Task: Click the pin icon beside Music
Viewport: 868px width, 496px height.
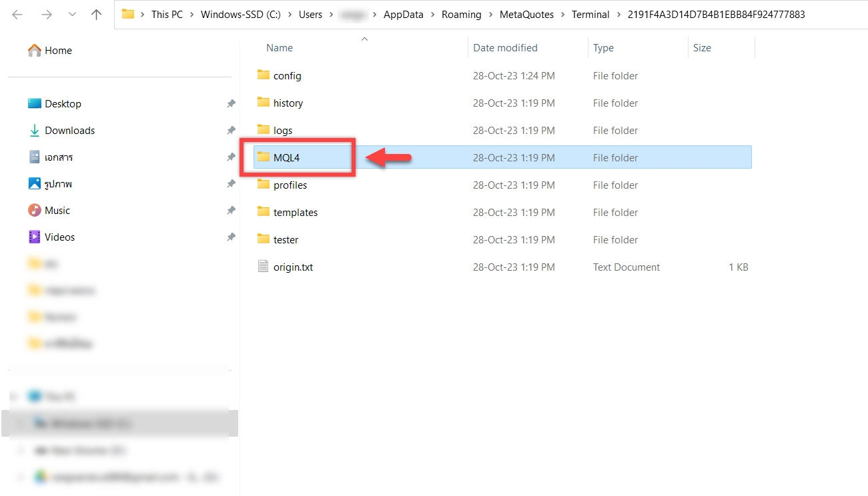Action: point(231,211)
